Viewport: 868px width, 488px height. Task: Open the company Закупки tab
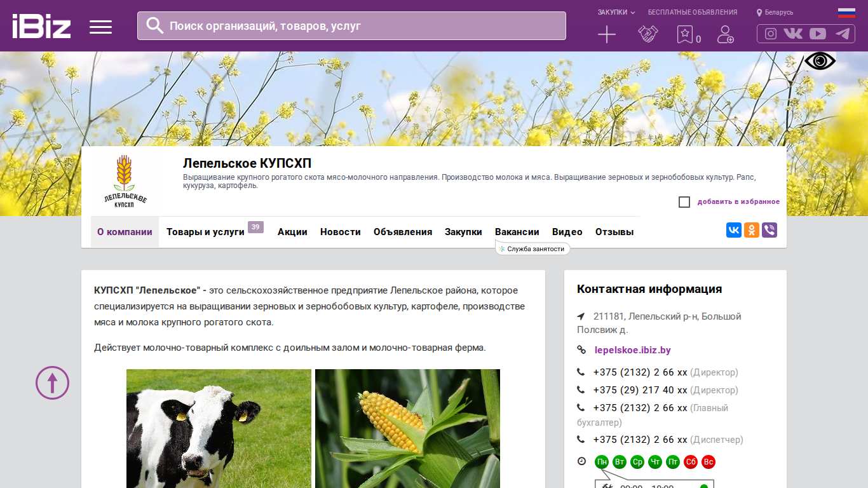pyautogui.click(x=463, y=232)
